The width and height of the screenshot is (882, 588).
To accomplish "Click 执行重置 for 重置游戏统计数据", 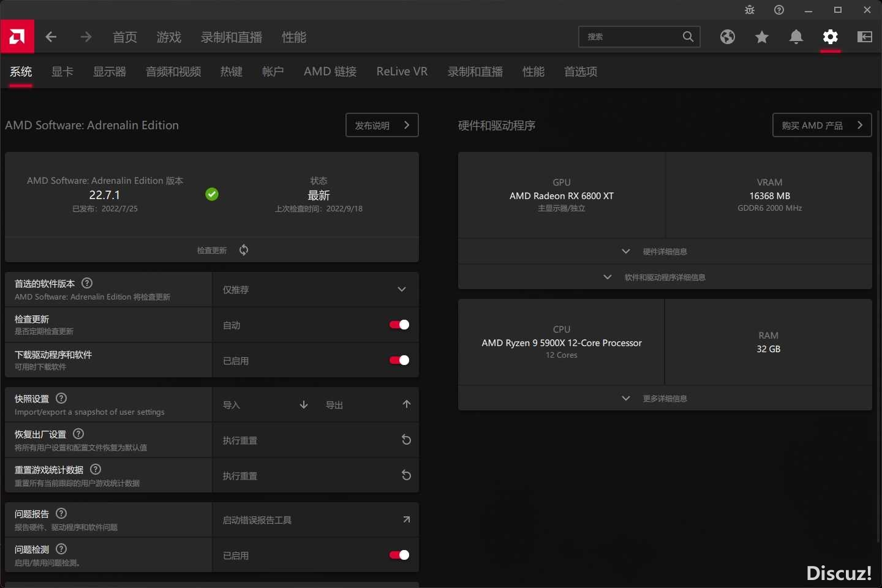I will (x=315, y=476).
